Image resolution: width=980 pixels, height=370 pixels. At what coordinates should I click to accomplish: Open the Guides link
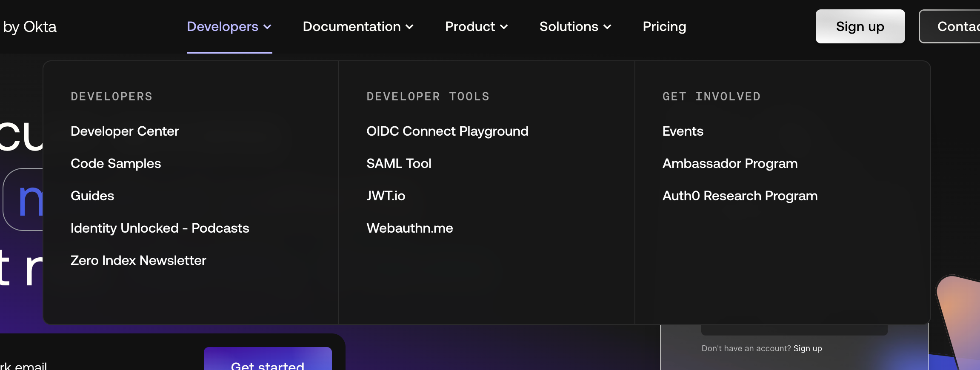(x=92, y=196)
